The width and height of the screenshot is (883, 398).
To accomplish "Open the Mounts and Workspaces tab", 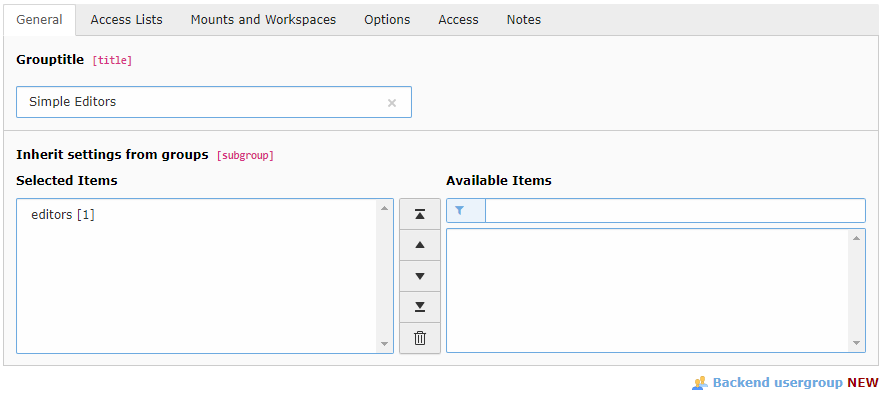I will pyautogui.click(x=264, y=20).
